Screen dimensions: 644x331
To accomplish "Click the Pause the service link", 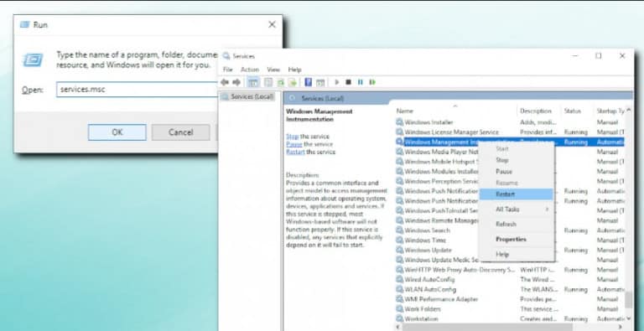I will coord(294,144).
